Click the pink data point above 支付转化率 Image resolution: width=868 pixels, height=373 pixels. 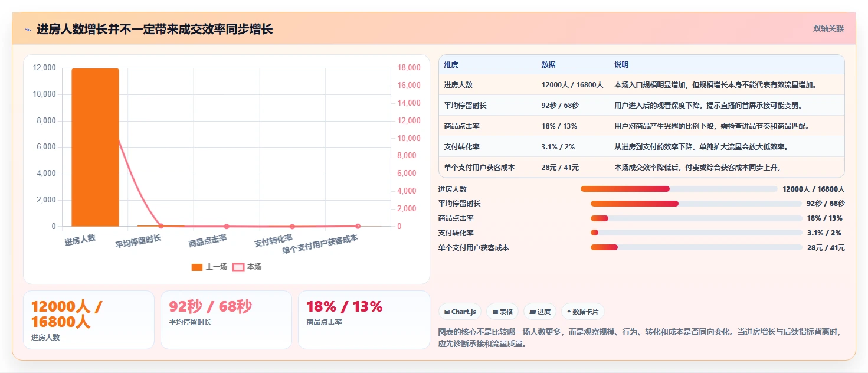pyautogui.click(x=292, y=226)
